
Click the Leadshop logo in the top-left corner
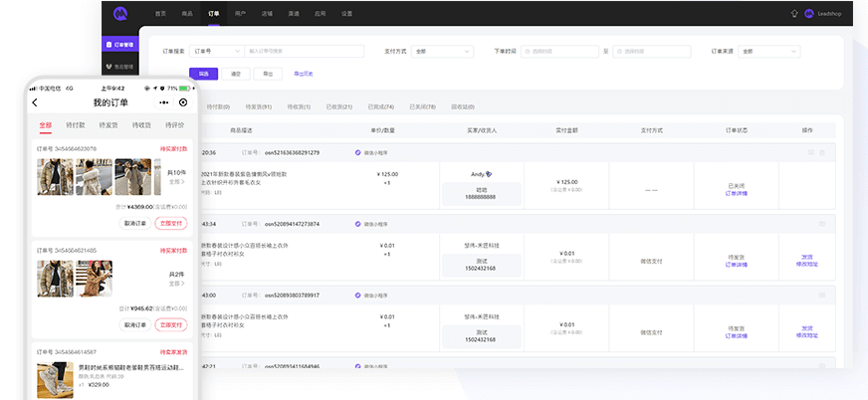tap(120, 13)
